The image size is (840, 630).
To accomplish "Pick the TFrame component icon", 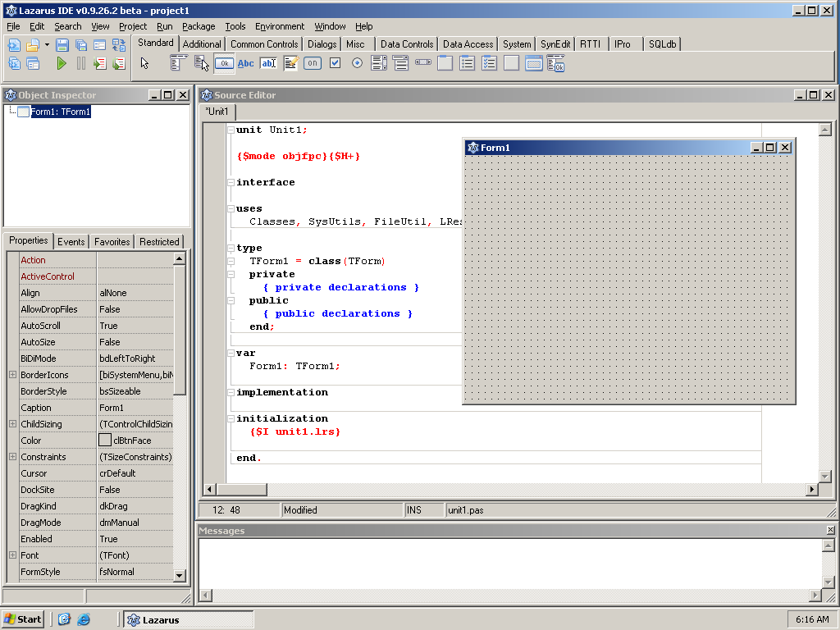I will click(533, 63).
